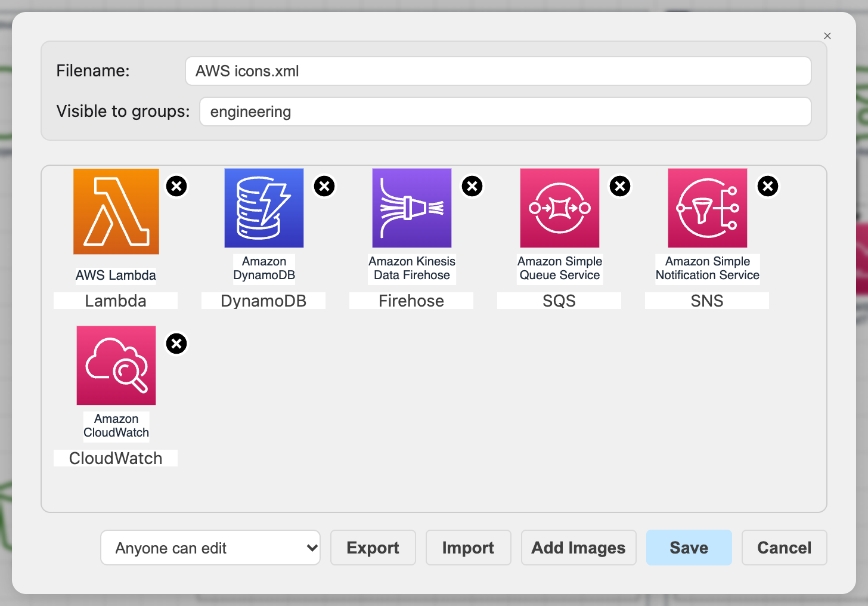The width and height of the screenshot is (868, 606).
Task: Select the AWS Lambda icon thumbnail
Action: (x=116, y=211)
